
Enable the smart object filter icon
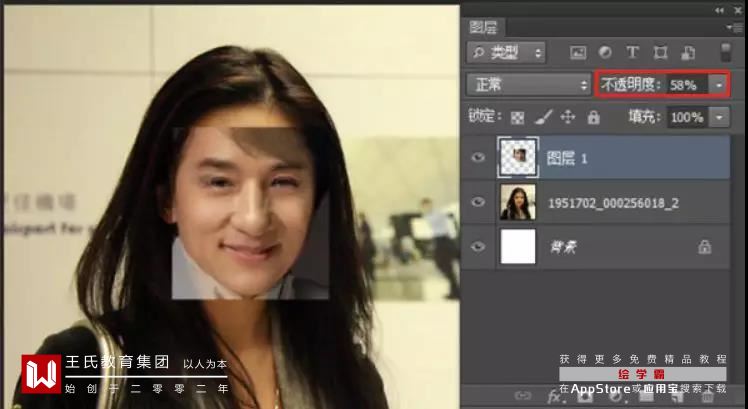[x=688, y=52]
